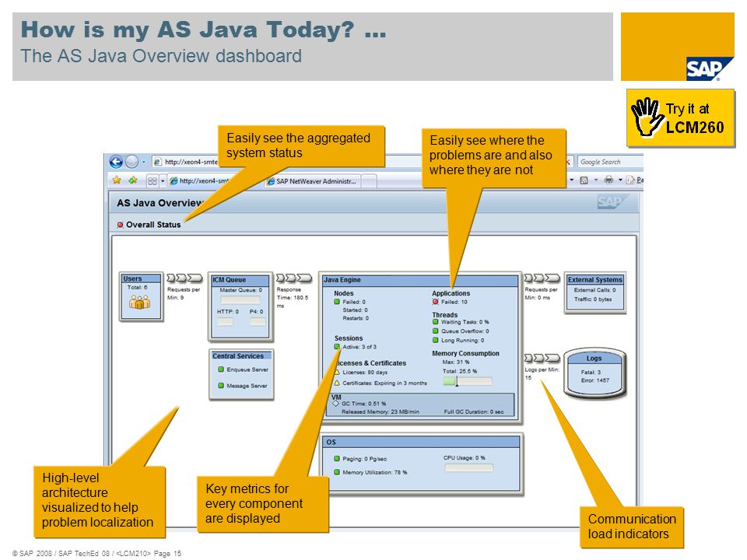Click load arrows beside Logs cylinder
The width and height of the screenshot is (747, 560).
click(x=542, y=358)
